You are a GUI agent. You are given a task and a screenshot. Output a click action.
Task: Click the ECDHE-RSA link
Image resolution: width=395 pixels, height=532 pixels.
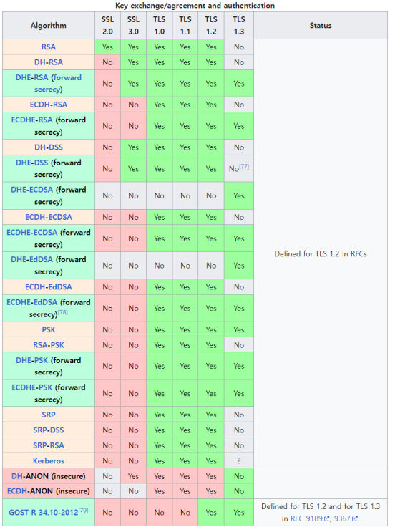click(x=32, y=120)
